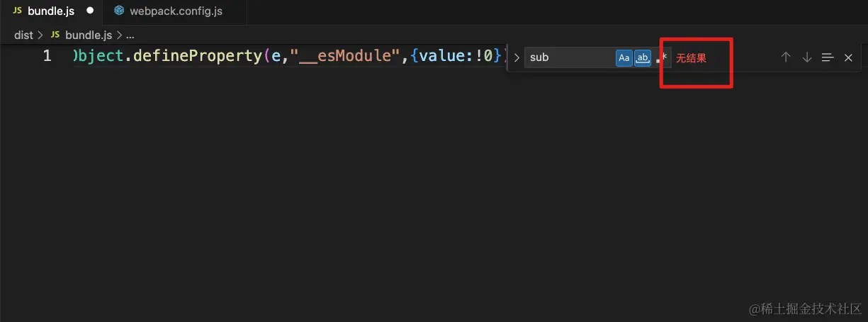Focus the find input containing sub

pos(570,57)
